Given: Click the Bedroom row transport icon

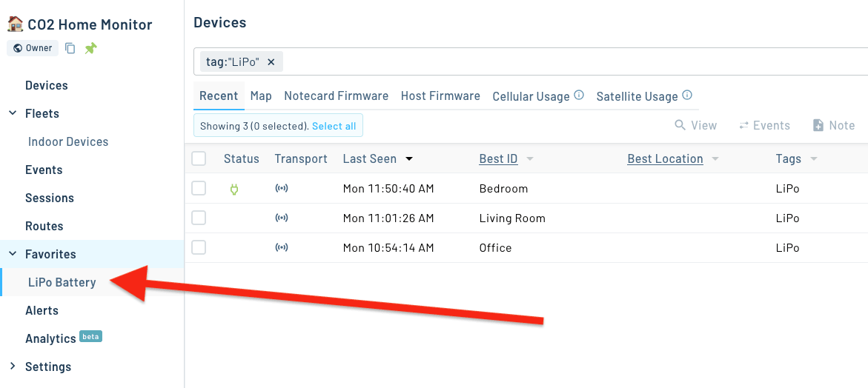Looking at the screenshot, I should click(282, 189).
